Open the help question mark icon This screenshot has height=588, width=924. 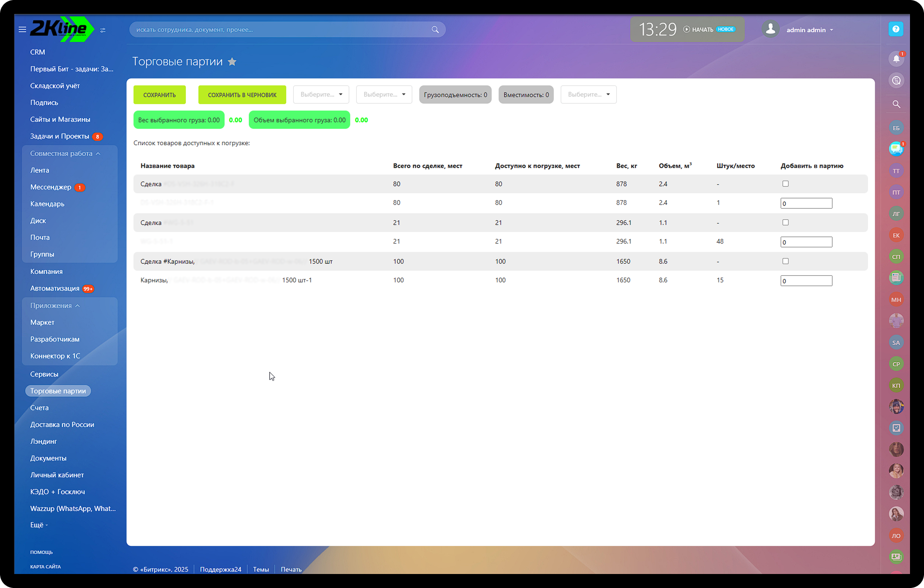(x=896, y=29)
